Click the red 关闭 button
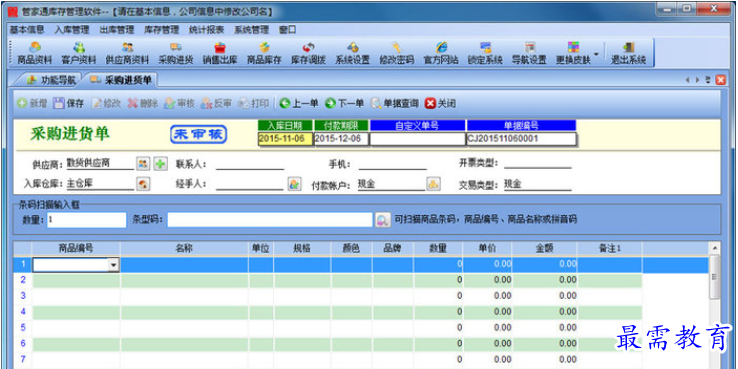738x369 pixels. (440, 104)
